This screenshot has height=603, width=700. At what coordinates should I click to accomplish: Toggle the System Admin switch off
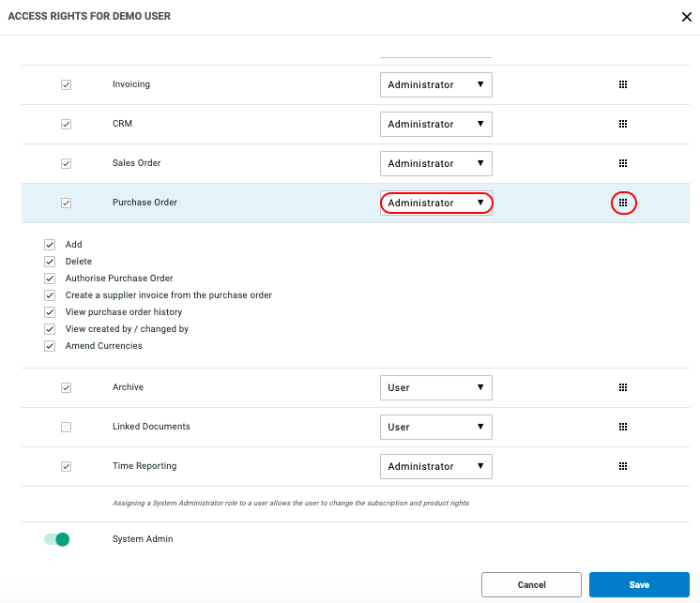pyautogui.click(x=56, y=539)
